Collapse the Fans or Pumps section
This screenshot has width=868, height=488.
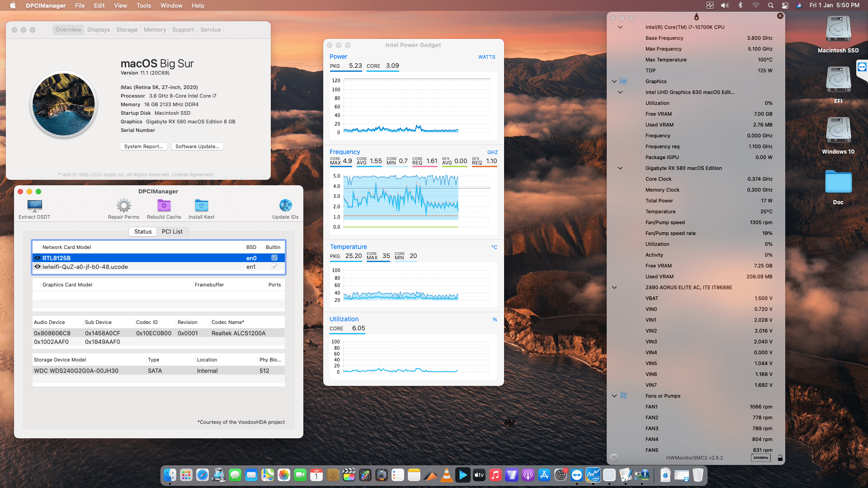614,396
